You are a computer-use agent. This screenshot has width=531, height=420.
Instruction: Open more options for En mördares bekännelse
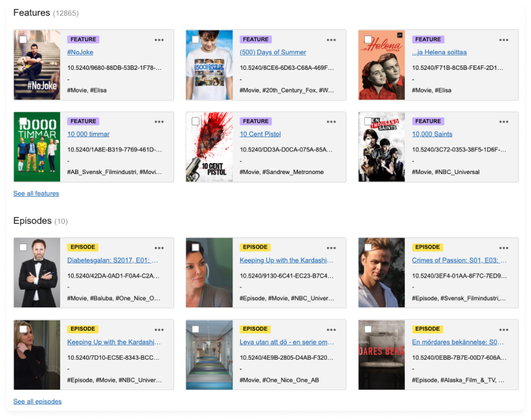click(504, 330)
